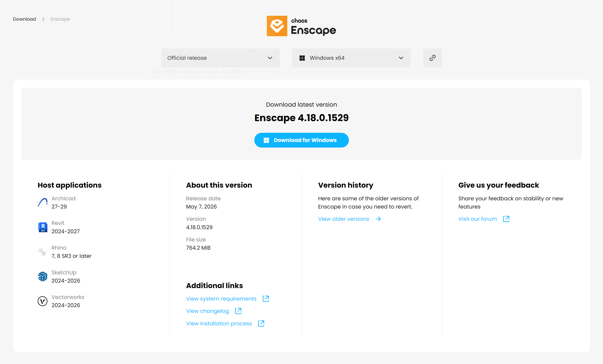Click the Version history heading
The height and width of the screenshot is (364, 603).
tap(346, 185)
